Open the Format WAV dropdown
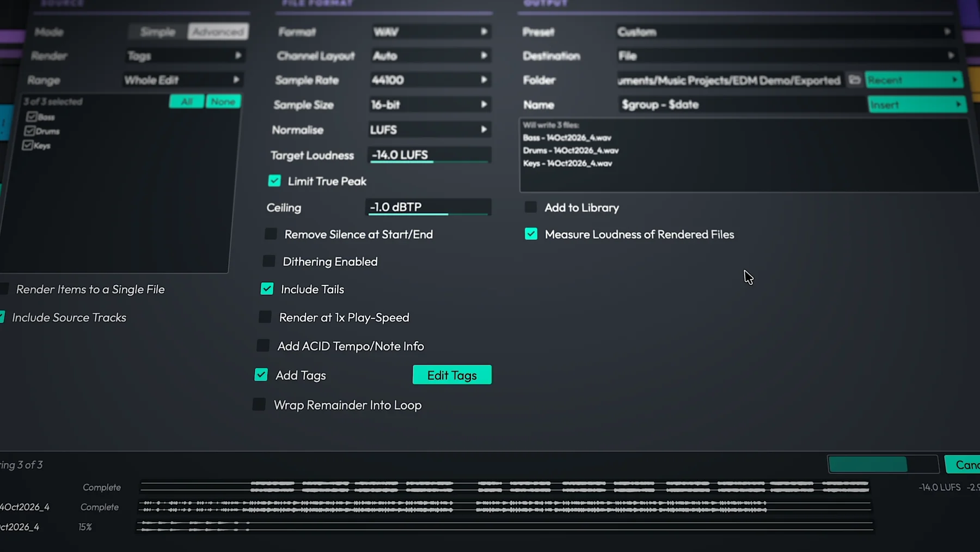The width and height of the screenshot is (980, 552). (x=430, y=32)
